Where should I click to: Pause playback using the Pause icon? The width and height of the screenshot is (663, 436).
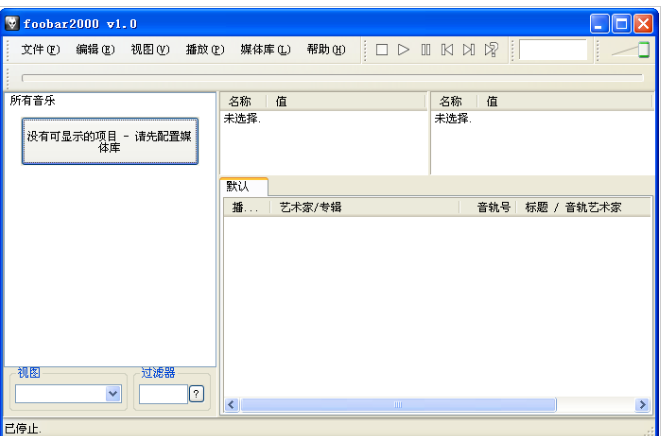[425, 50]
